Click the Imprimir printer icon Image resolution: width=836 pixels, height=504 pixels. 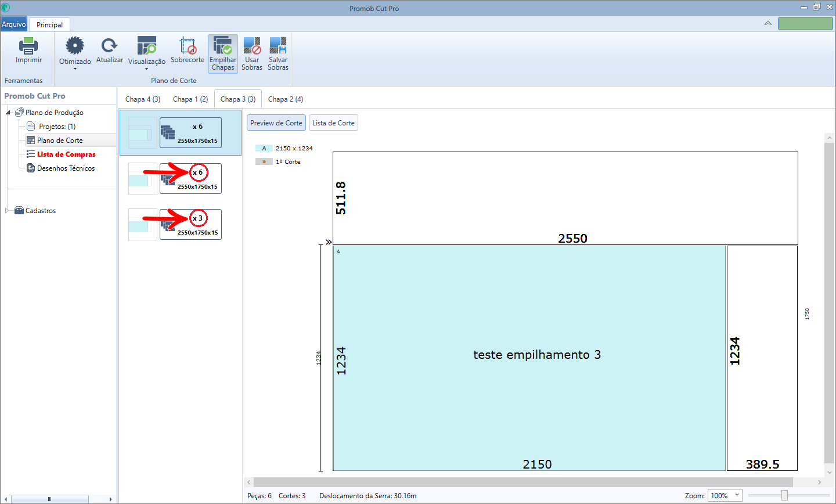[x=28, y=46]
